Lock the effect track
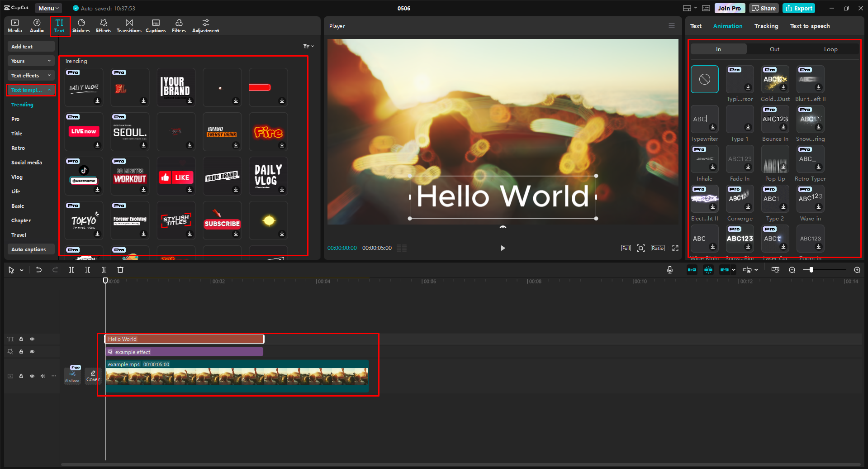The height and width of the screenshot is (469, 868). pos(21,352)
